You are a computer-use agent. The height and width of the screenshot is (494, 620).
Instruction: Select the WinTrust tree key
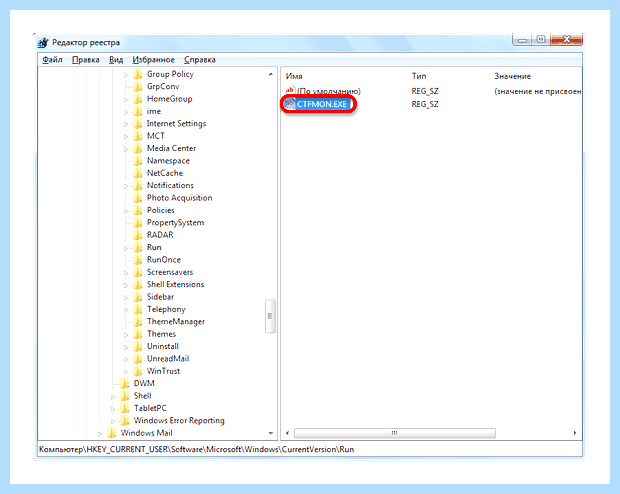pos(163,371)
